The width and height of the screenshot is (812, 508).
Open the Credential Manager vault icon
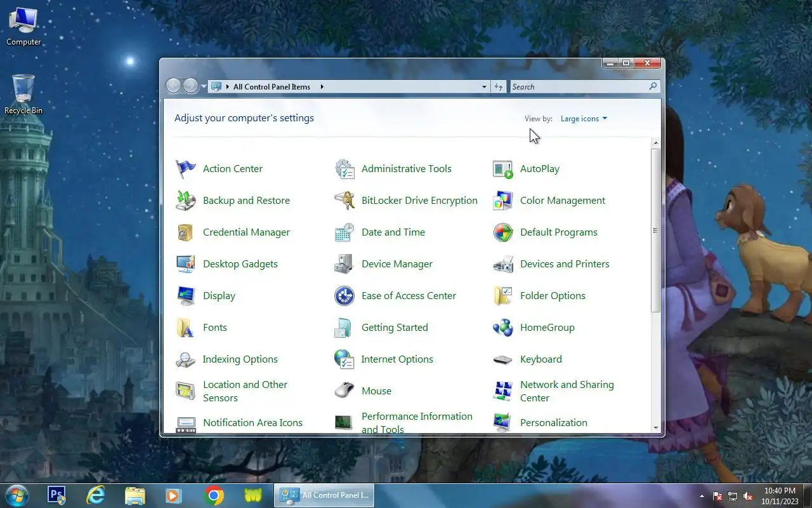[x=186, y=232]
